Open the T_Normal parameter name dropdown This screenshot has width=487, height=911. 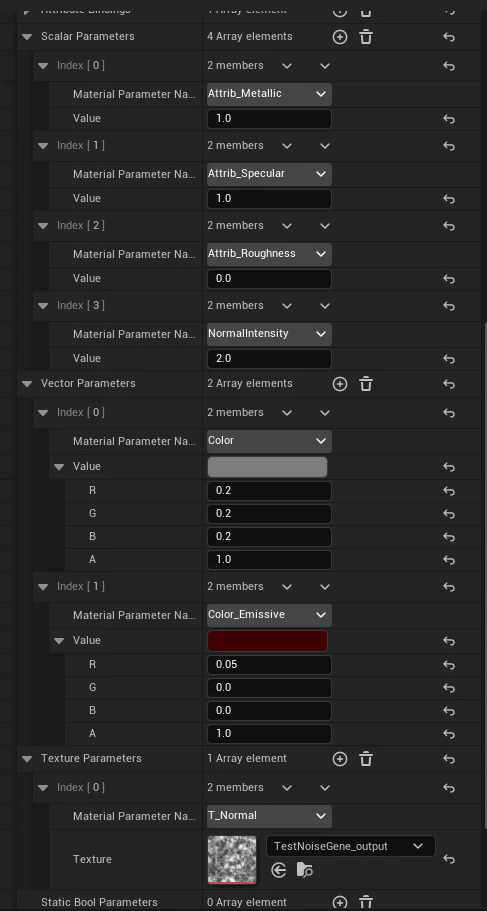click(x=269, y=816)
